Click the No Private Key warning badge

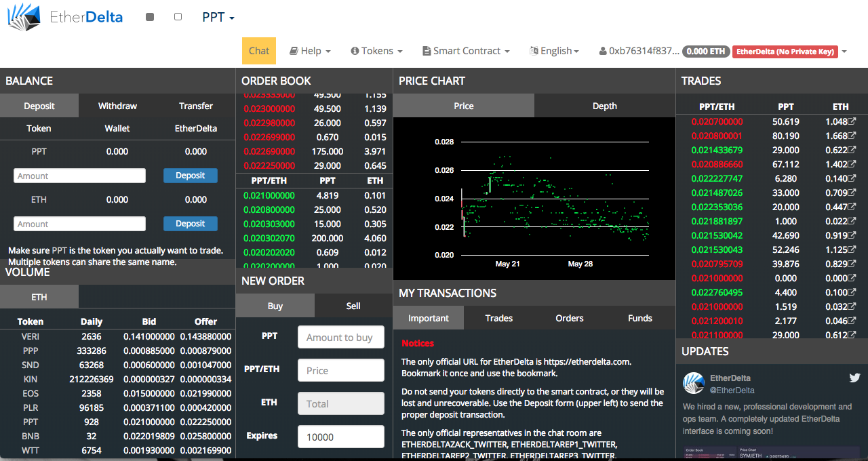click(x=785, y=52)
